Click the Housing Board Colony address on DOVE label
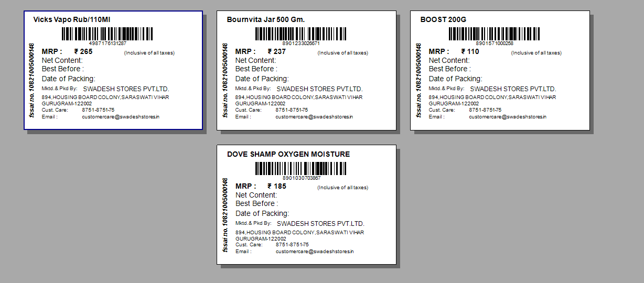 point(300,235)
